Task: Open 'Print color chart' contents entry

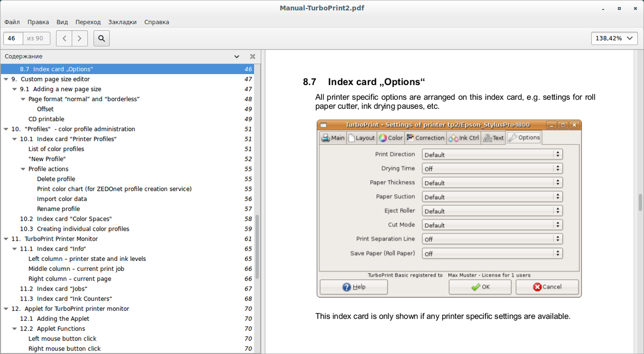Action: (114, 189)
